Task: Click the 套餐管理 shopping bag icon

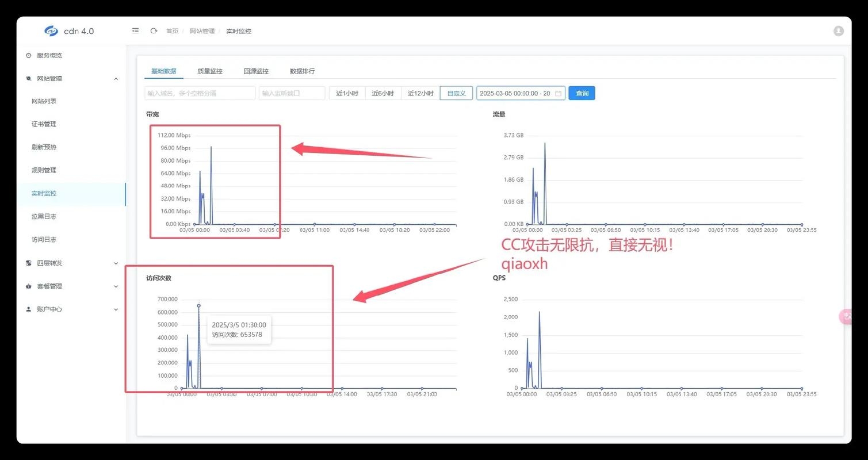Action: [28, 286]
